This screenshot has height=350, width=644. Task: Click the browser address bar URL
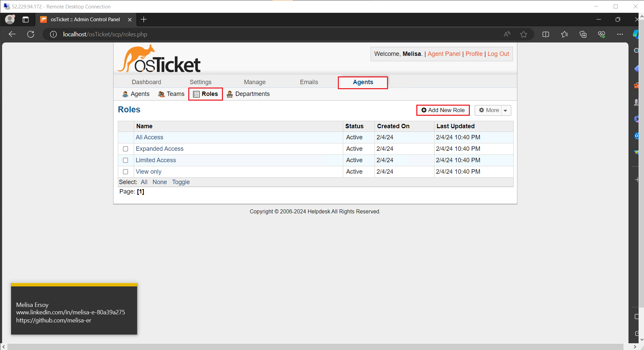pos(105,34)
